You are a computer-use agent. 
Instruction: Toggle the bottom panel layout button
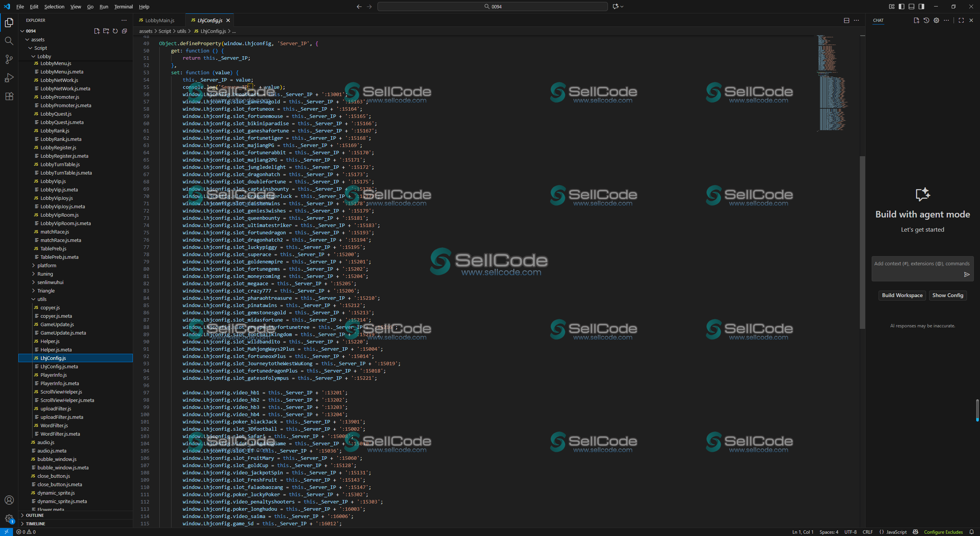(x=911, y=7)
